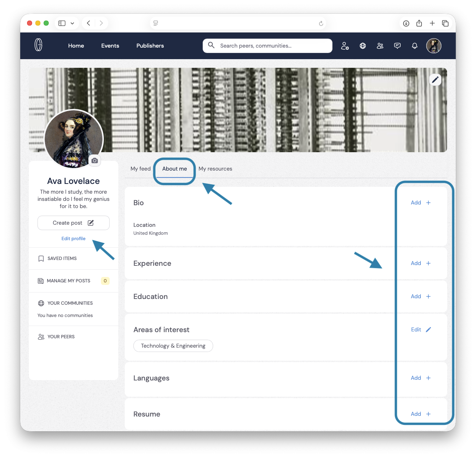Switch to the My feed tab
476x458 pixels.
click(x=140, y=169)
